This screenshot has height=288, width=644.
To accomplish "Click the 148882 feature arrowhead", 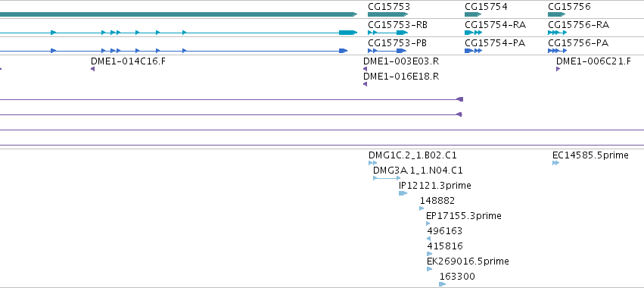I will 422,208.
